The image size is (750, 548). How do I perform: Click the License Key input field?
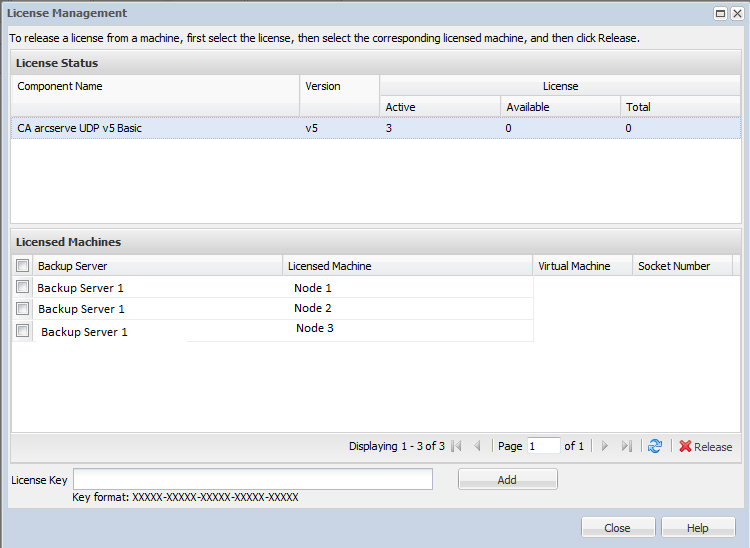point(253,480)
